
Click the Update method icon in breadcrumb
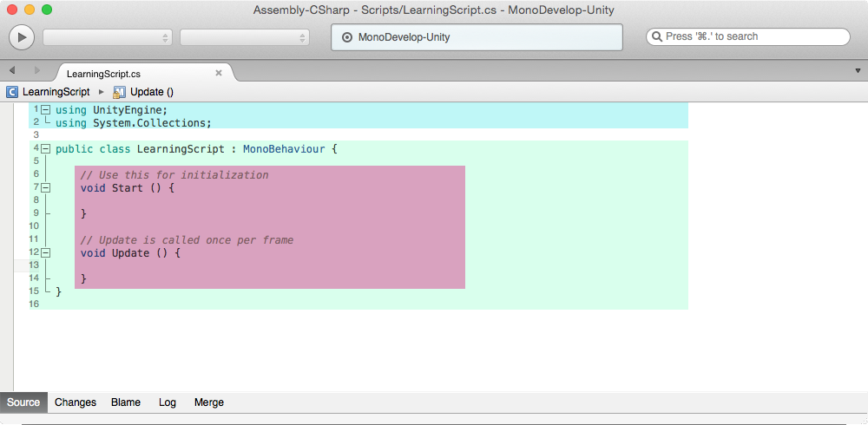pyautogui.click(x=119, y=92)
